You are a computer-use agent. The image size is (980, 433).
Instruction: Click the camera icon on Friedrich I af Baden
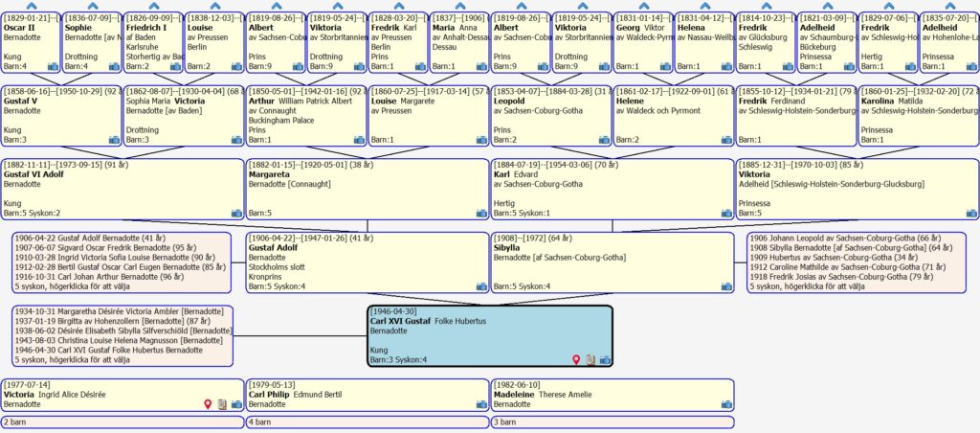(x=176, y=66)
